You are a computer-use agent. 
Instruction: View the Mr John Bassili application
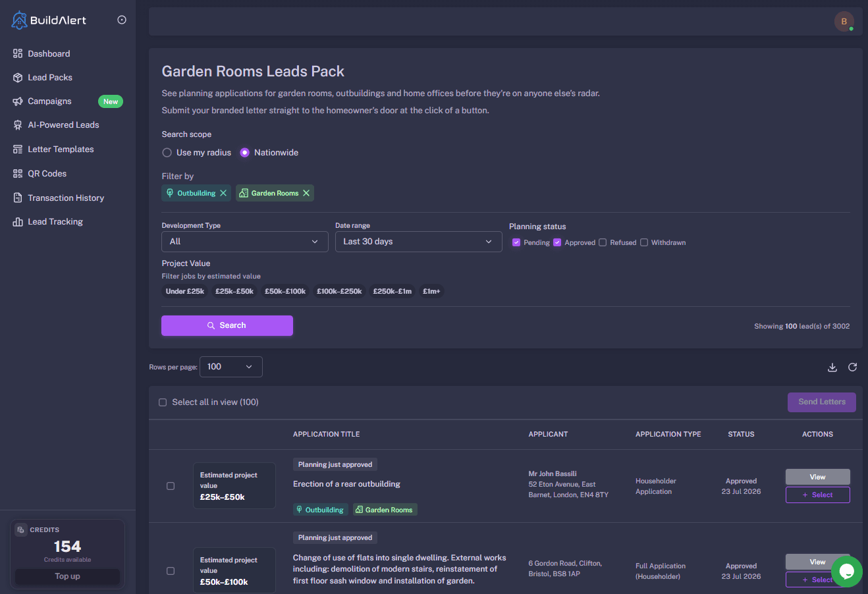[x=818, y=477]
